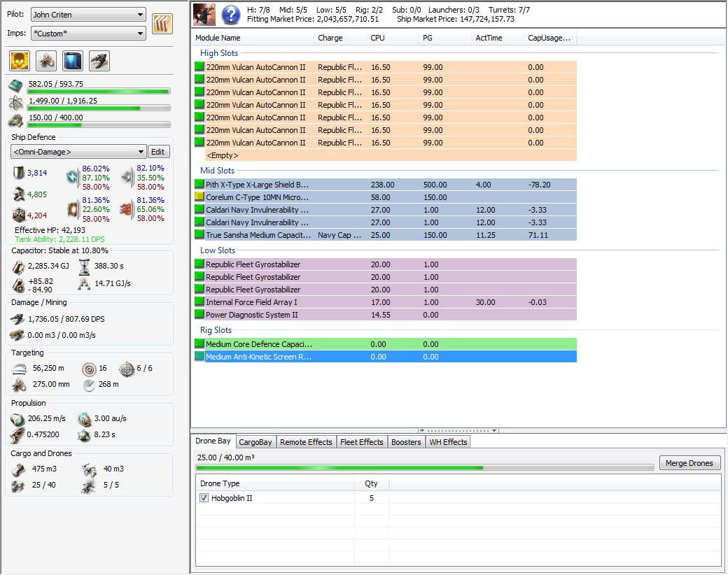Open the Boosters tab
Screen dimensions: 728x575
[406, 442]
